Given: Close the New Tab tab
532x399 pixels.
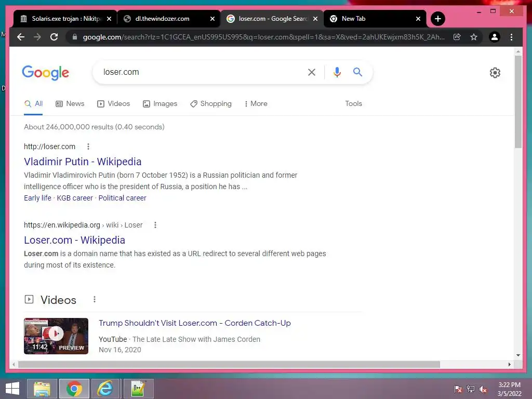Looking at the screenshot, I should [x=418, y=19].
